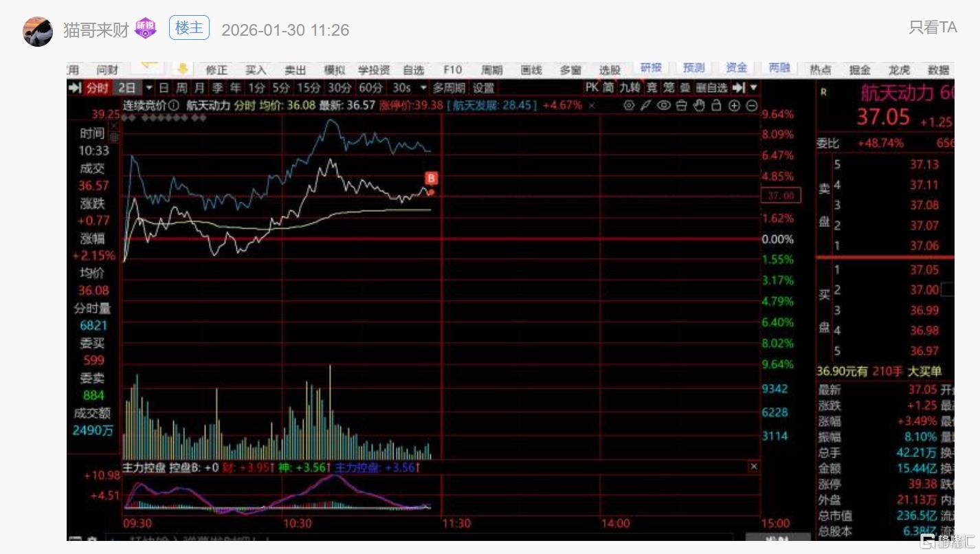The width and height of the screenshot is (980, 554).
Task: Switch to the 分时 chart tab
Action: 97,88
